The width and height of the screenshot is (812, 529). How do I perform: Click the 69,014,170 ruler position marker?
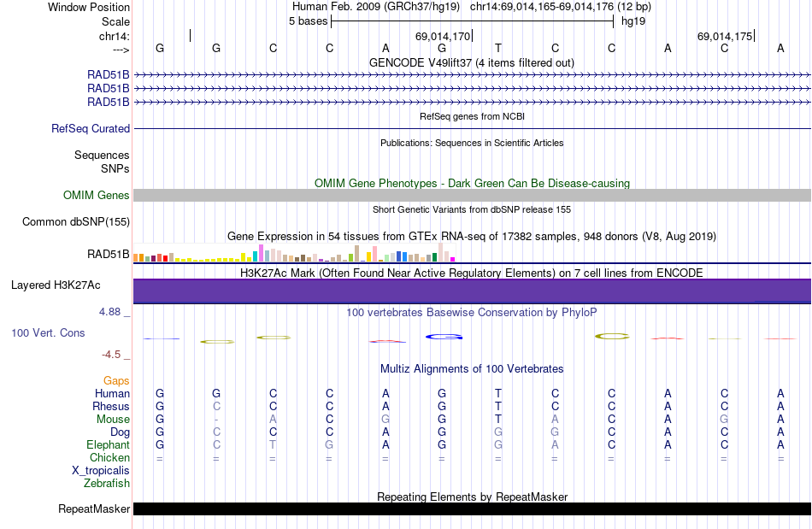444,36
